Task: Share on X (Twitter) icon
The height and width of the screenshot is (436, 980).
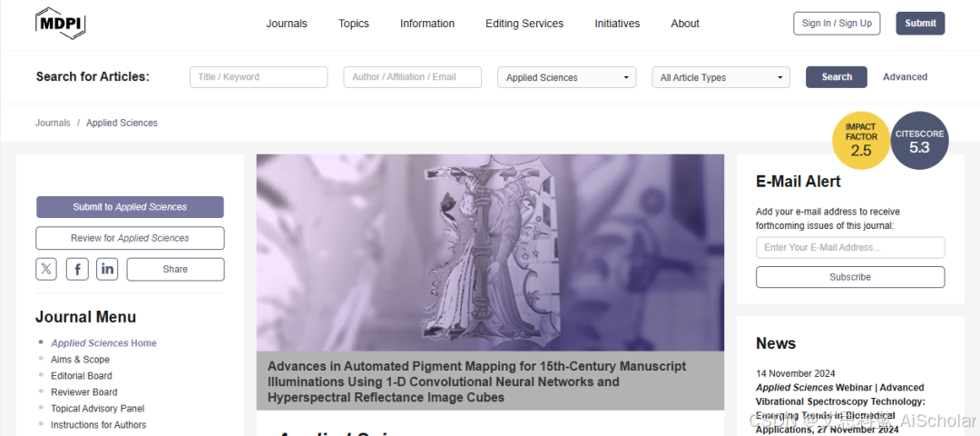Action: coord(46,269)
